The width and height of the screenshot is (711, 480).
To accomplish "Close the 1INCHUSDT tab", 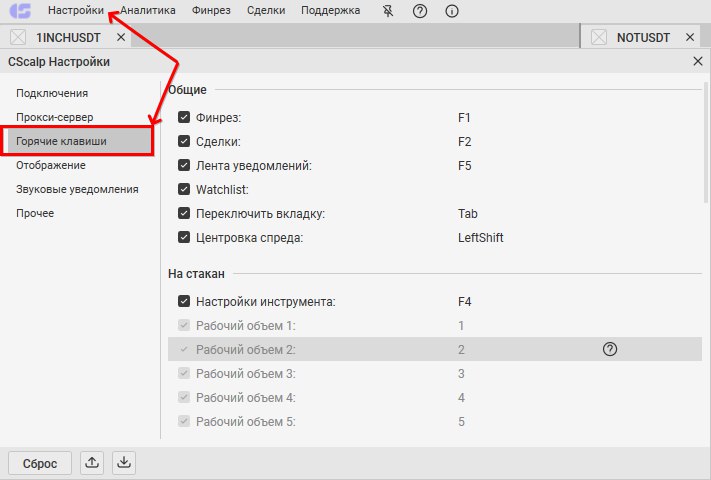I will [x=121, y=37].
